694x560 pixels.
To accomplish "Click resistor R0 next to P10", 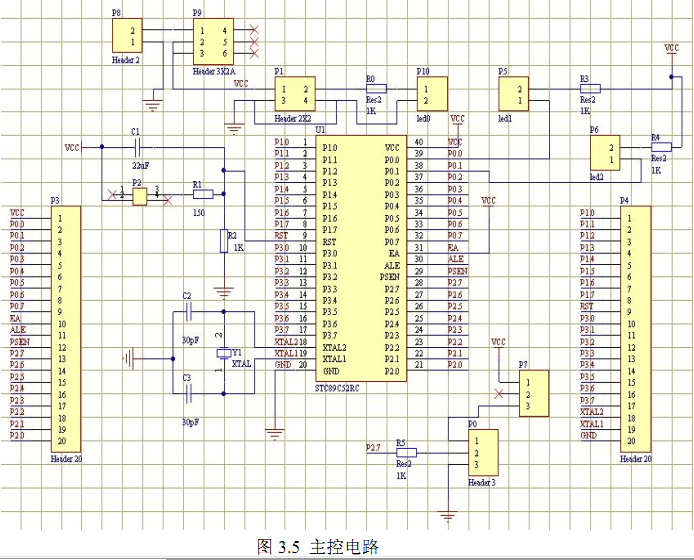I will (x=376, y=89).
